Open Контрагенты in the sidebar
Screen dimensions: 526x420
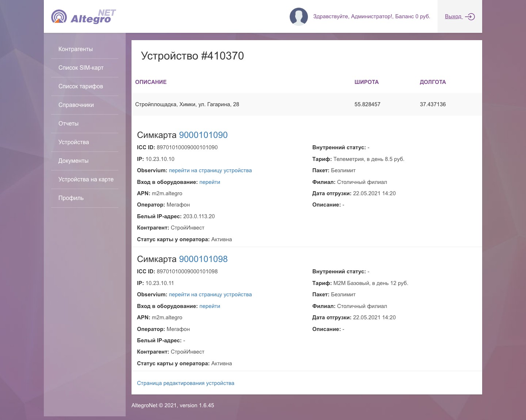pos(76,49)
